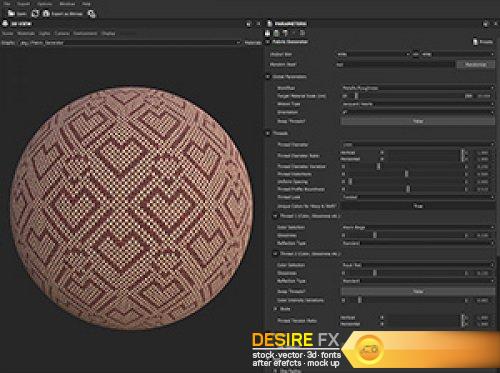
Task: Click the last icon in the top toolbar
Action: tap(92, 14)
